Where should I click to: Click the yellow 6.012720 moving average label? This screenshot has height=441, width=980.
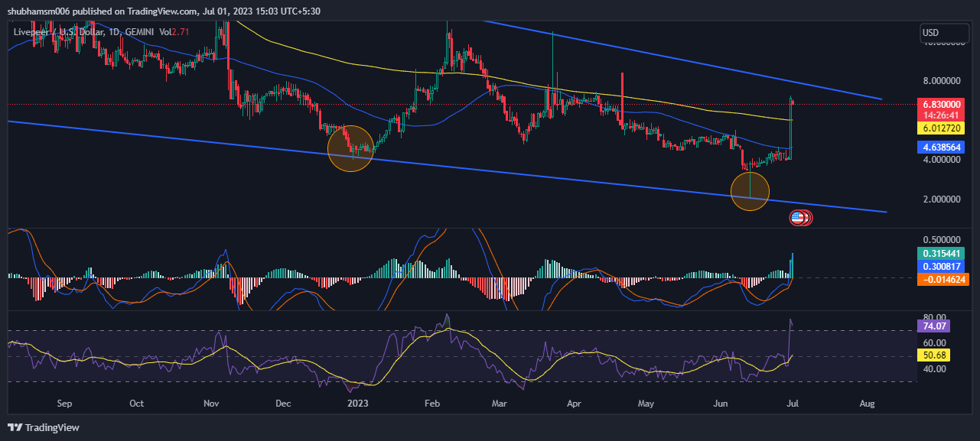(x=942, y=128)
